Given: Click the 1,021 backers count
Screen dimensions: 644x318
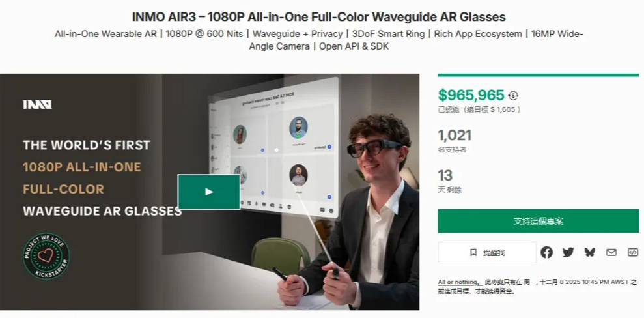Looking at the screenshot, I should [x=455, y=135].
